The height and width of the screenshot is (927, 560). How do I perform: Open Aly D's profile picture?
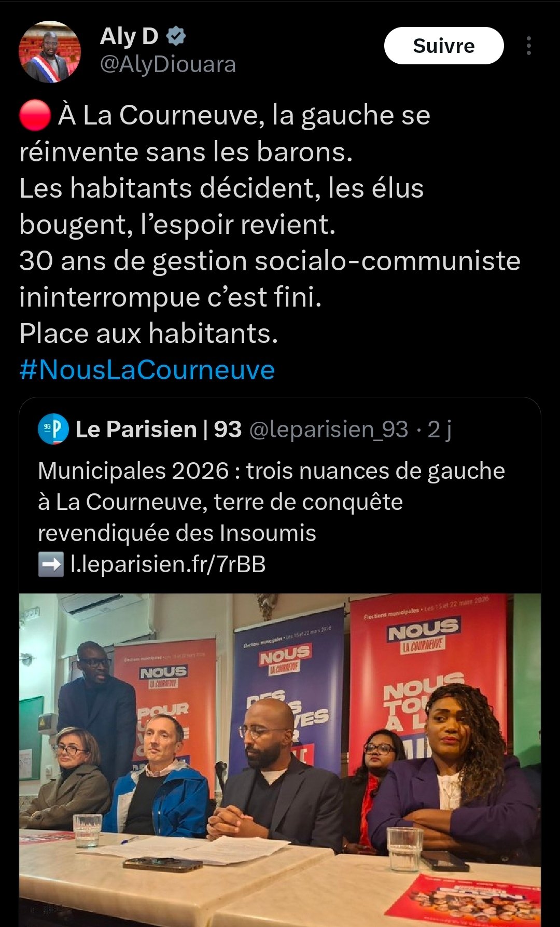point(50,51)
